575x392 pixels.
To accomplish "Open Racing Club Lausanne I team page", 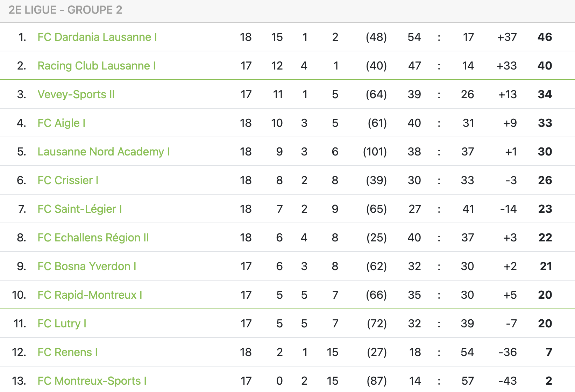I will pos(97,66).
